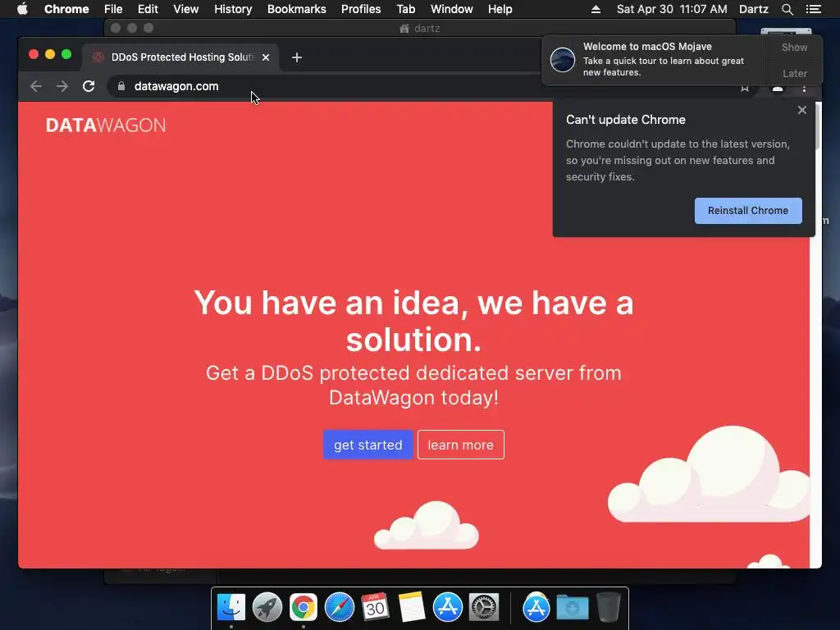Open Calendar icon showing 30

click(x=375, y=608)
